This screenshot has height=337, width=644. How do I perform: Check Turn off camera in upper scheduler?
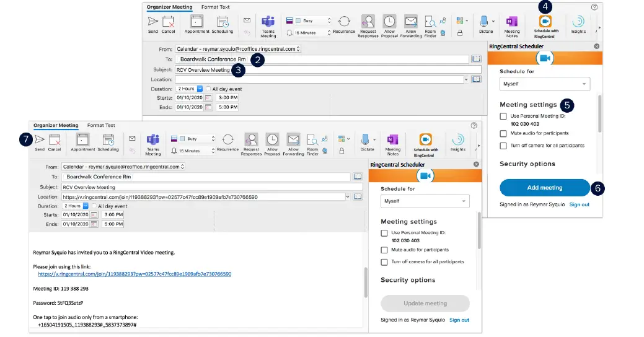(503, 146)
